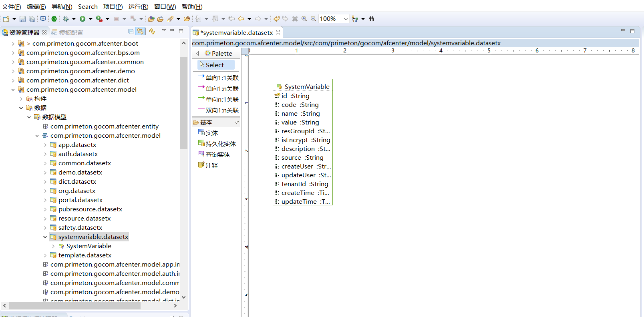Click the Select tool in Palette
The height and width of the screenshot is (317, 644).
[215, 65]
